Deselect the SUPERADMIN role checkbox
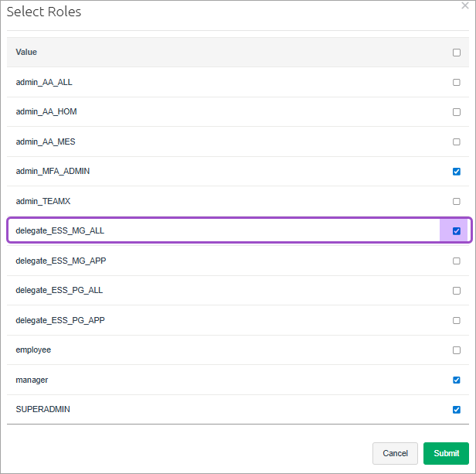476x474 pixels. pos(457,410)
